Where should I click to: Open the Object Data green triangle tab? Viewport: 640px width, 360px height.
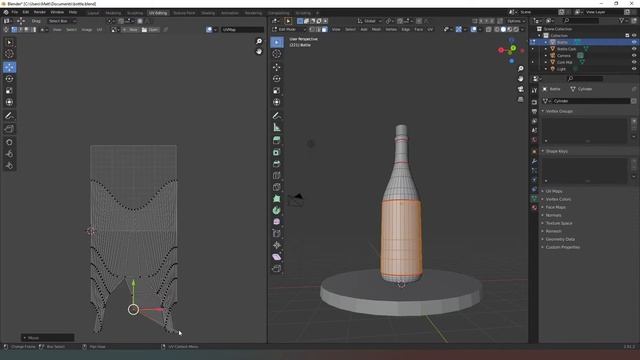pyautogui.click(x=534, y=198)
